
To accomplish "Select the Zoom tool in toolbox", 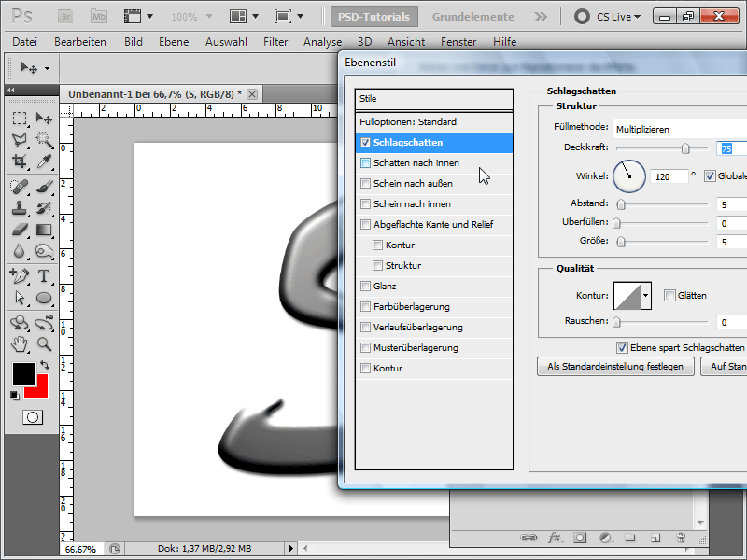I will point(44,343).
